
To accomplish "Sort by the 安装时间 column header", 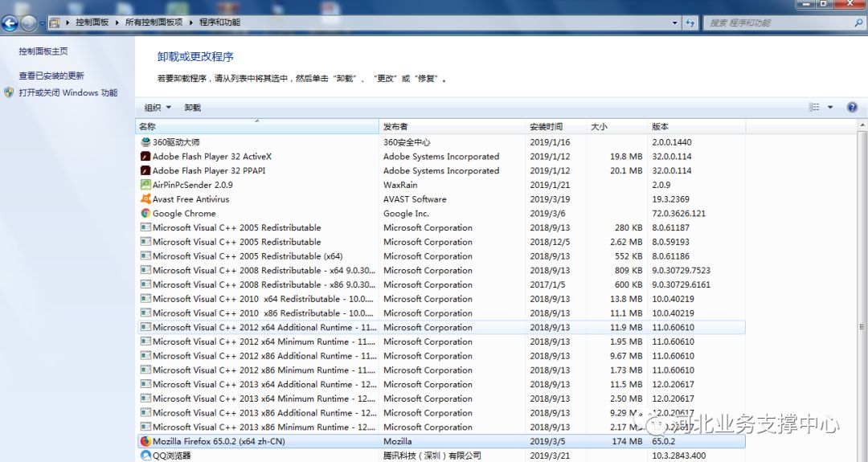I will (x=556, y=127).
